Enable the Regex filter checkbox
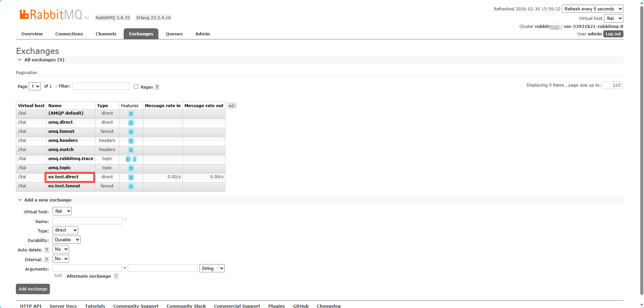 (136, 87)
